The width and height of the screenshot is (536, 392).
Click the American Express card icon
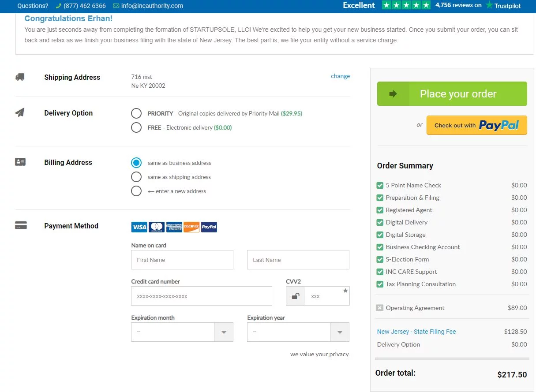click(x=174, y=227)
